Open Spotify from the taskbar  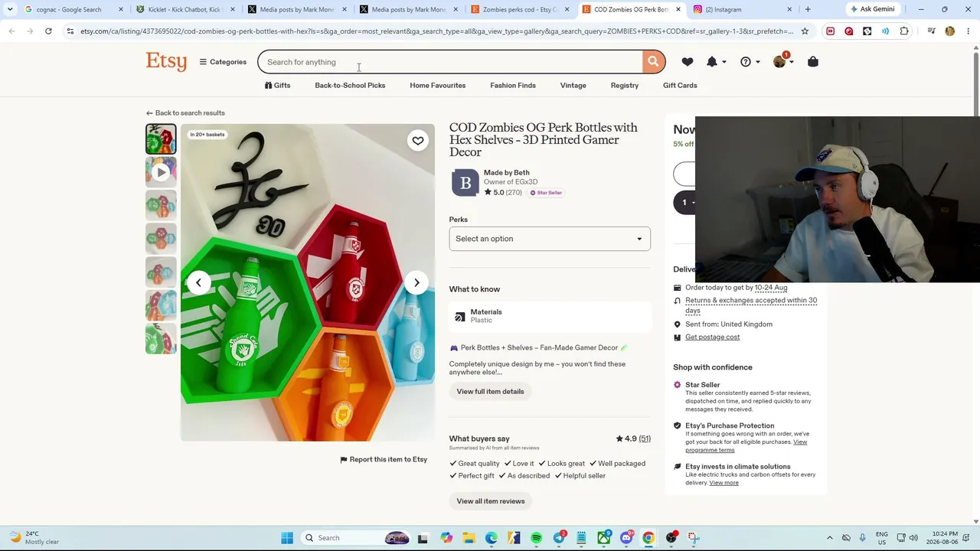536,538
